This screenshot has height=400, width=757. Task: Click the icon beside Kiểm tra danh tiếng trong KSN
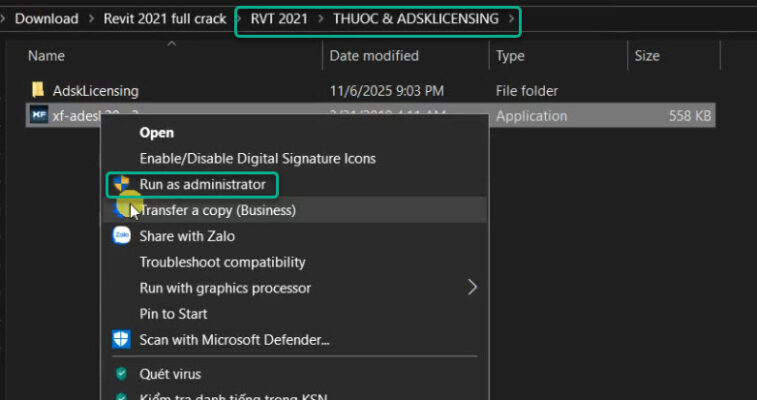(122, 395)
